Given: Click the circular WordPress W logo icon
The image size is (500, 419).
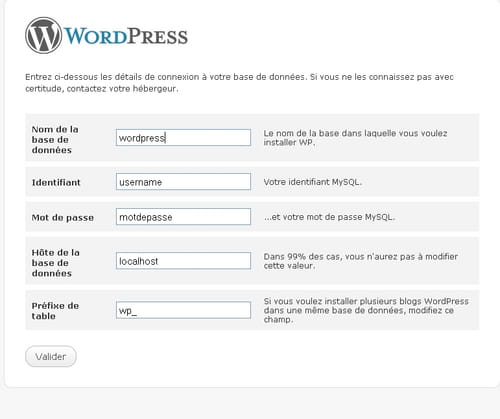Looking at the screenshot, I should coord(44,36).
